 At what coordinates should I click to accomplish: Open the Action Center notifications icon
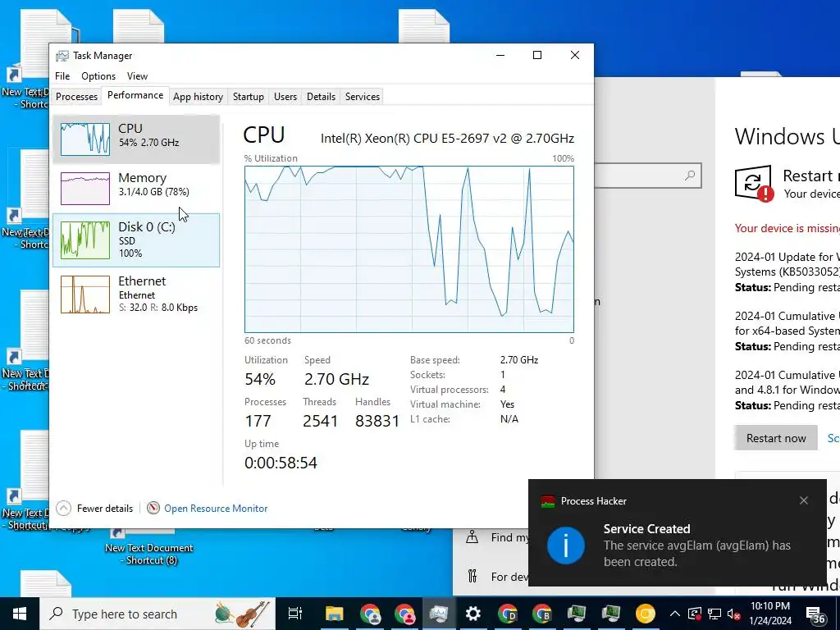point(815,614)
